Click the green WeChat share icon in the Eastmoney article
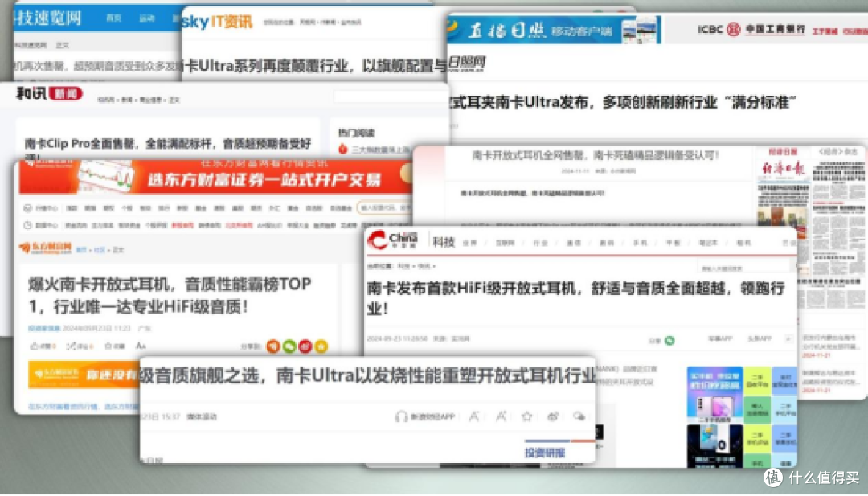Viewport: 868px width, 496px height. click(289, 346)
